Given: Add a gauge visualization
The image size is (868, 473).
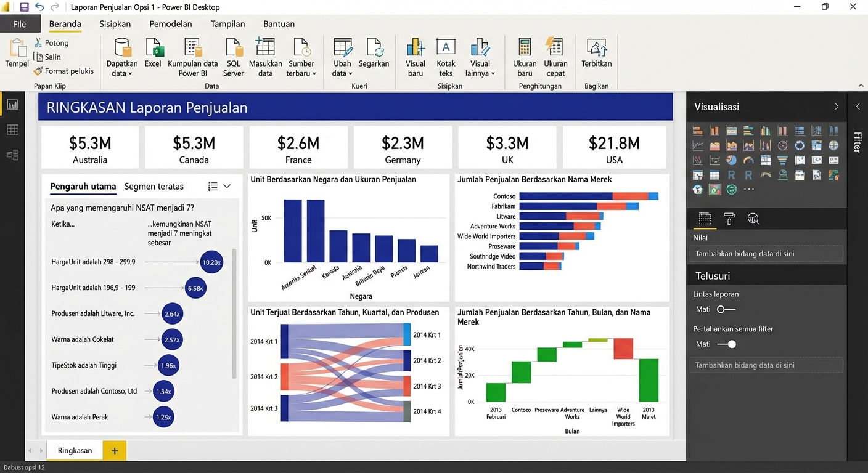Looking at the screenshot, I should [748, 160].
